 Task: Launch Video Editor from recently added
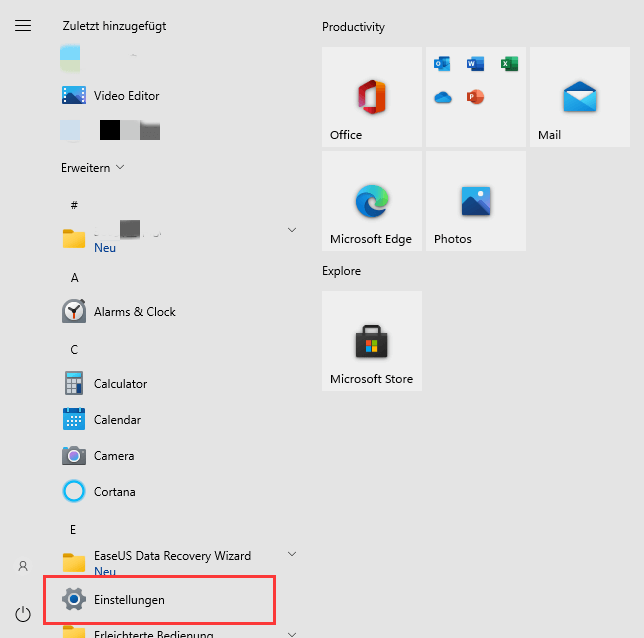(x=126, y=96)
